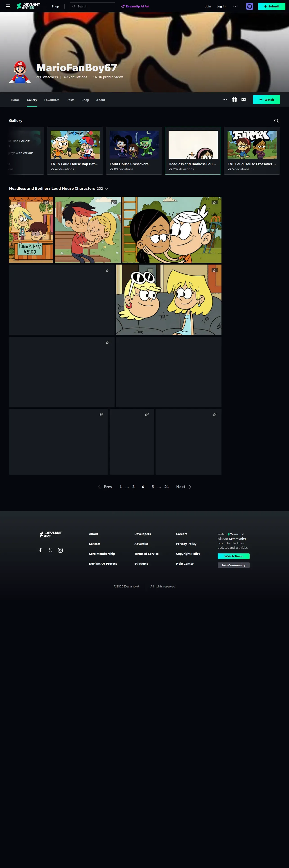Switch to the Home tab
The height and width of the screenshot is (868, 289).
pos(15,100)
